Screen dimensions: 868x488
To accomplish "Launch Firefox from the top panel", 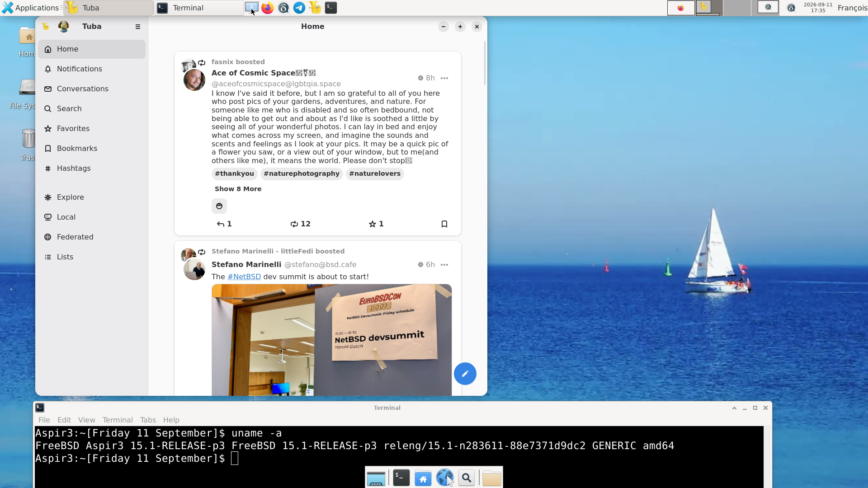I will (x=268, y=8).
